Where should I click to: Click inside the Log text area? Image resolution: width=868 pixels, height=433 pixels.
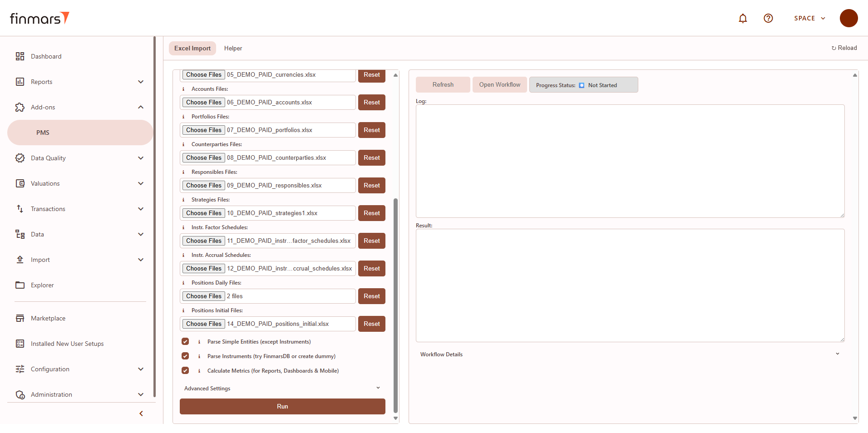click(x=630, y=161)
